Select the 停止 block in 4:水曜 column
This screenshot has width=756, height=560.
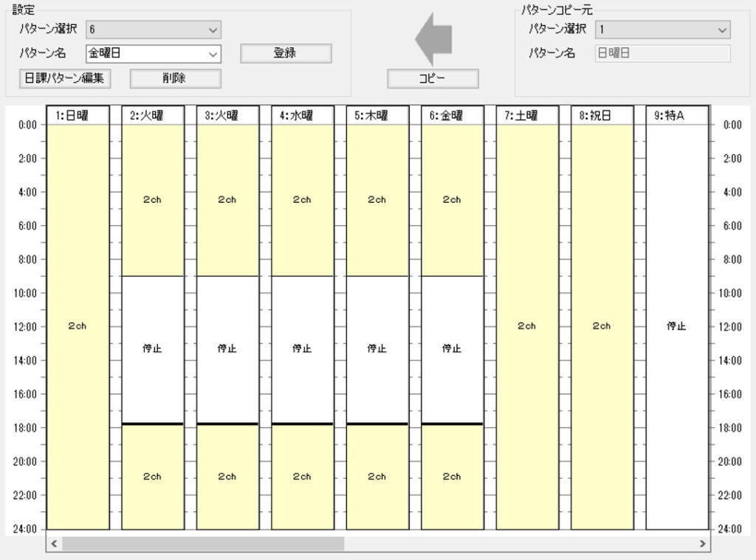coord(302,349)
